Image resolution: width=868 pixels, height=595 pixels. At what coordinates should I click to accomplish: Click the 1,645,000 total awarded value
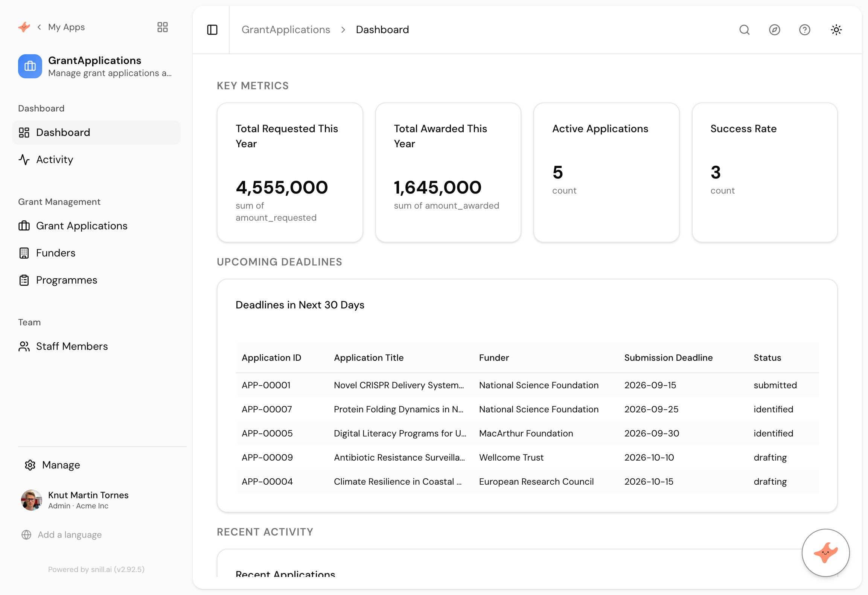coord(437,188)
